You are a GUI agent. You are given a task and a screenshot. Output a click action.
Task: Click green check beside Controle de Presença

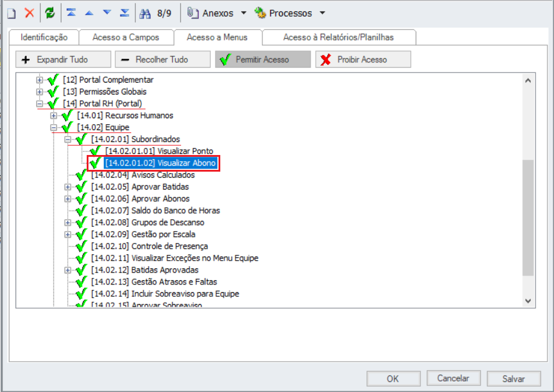point(81,246)
